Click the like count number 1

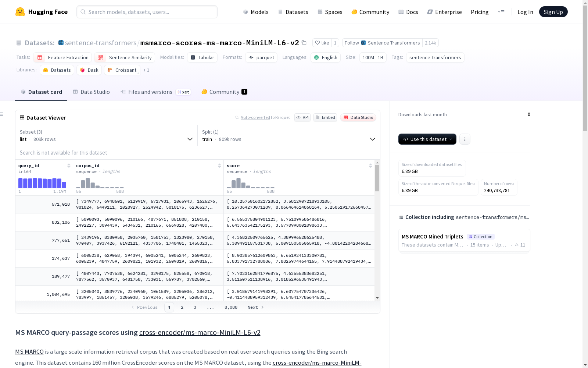click(x=335, y=43)
